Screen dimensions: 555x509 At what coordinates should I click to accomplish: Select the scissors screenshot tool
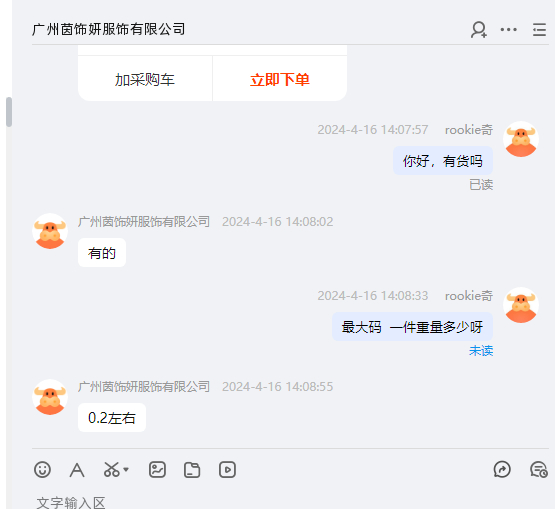point(111,470)
